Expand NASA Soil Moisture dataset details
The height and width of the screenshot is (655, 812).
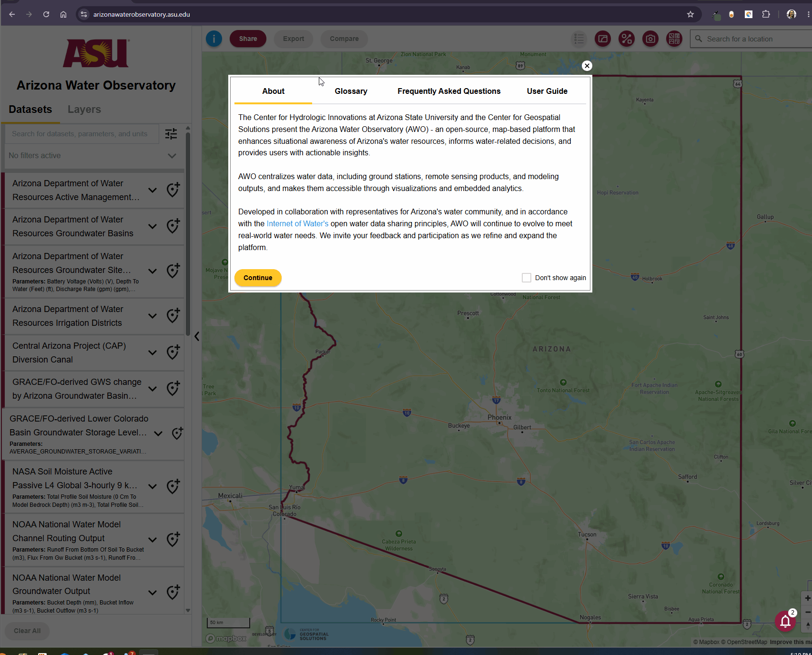pyautogui.click(x=152, y=486)
